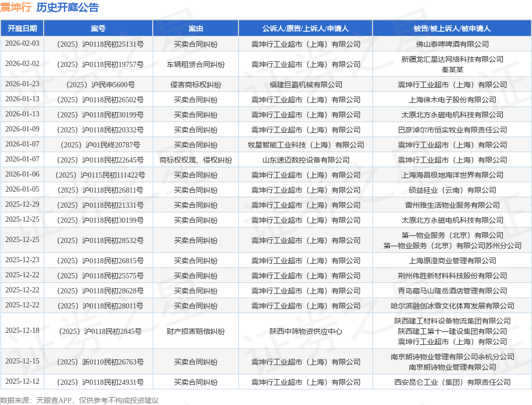
Task: Click defendant 新疆龙汇星达网络科技有限公司
Action: (453, 59)
